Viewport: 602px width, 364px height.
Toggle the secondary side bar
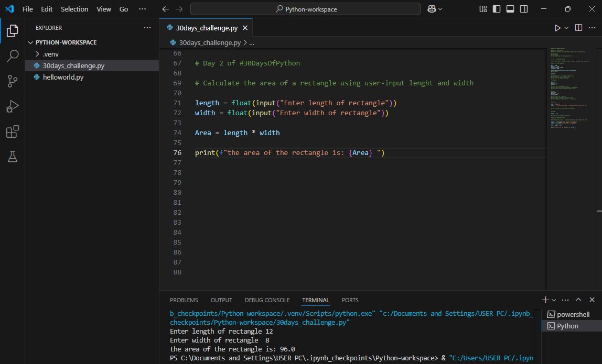click(524, 9)
